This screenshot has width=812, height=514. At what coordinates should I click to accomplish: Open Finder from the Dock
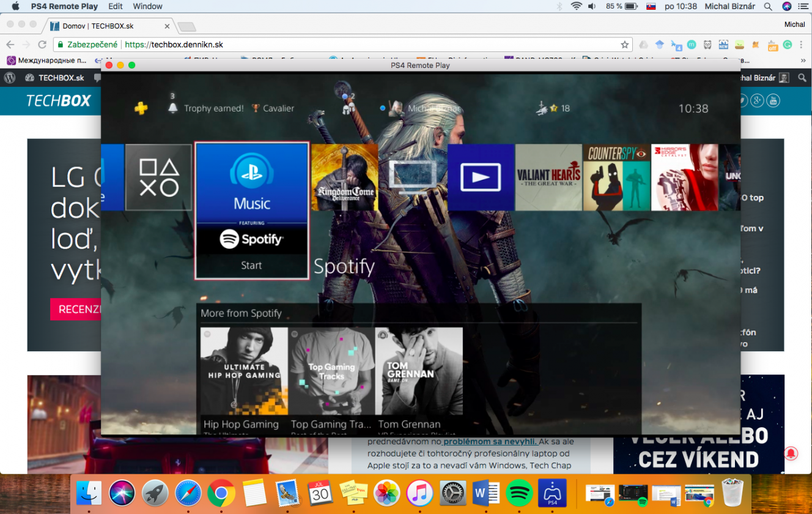coord(89,493)
